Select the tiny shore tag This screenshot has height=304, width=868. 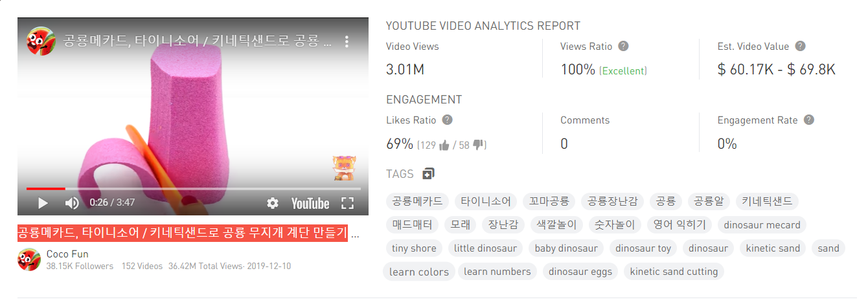pos(414,248)
